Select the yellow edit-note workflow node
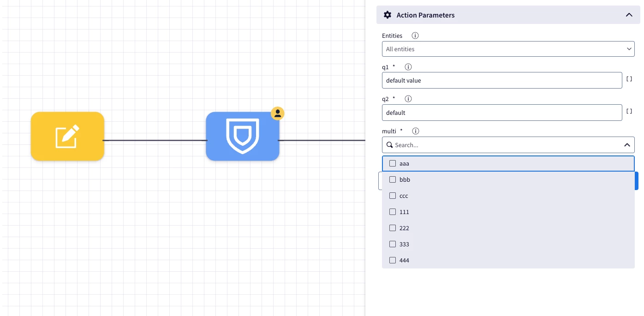Viewport: 644px width, 316px height. [67, 136]
